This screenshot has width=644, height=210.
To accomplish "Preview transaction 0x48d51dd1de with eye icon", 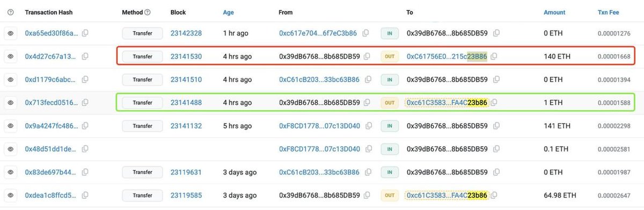I will 10,149.
